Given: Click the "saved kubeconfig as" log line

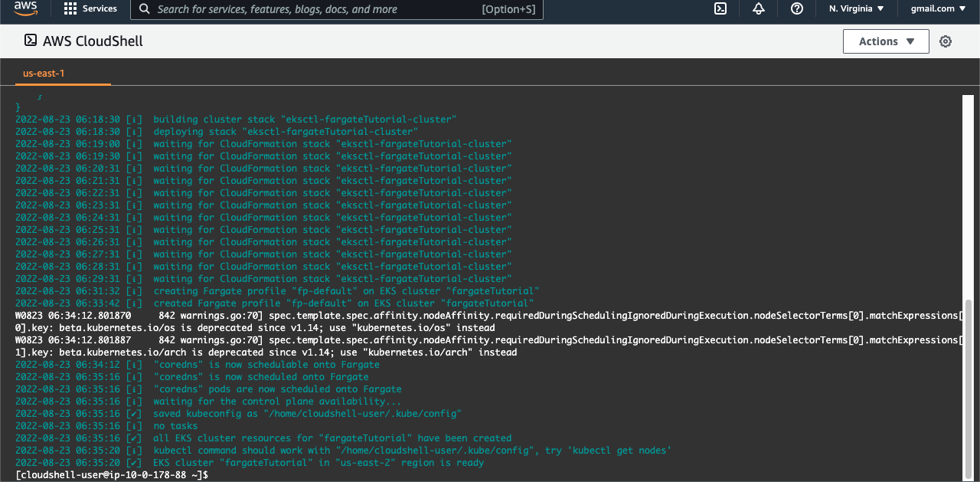Looking at the screenshot, I should tap(238, 414).
